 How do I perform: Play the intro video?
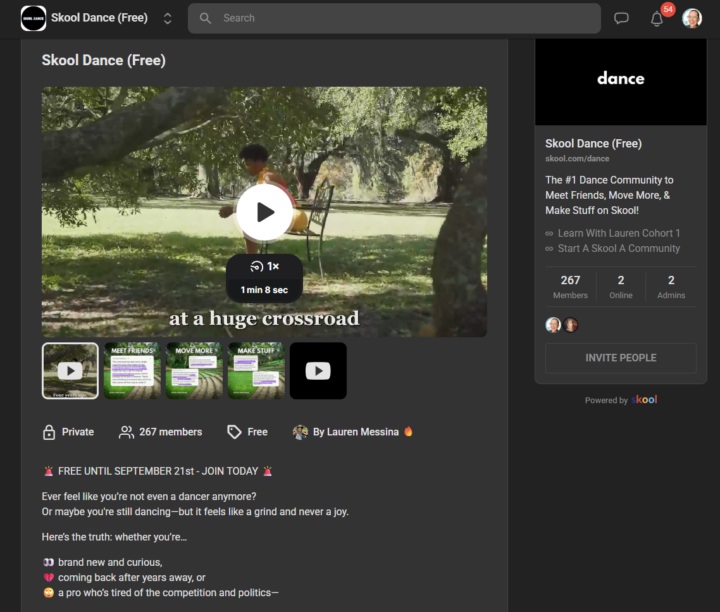point(264,212)
